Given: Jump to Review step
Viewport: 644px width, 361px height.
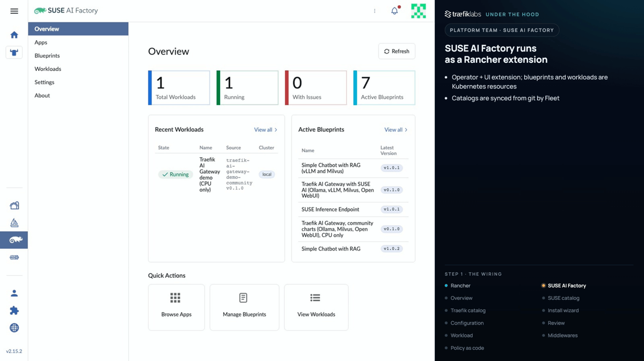Looking at the screenshot, I should click(x=556, y=323).
